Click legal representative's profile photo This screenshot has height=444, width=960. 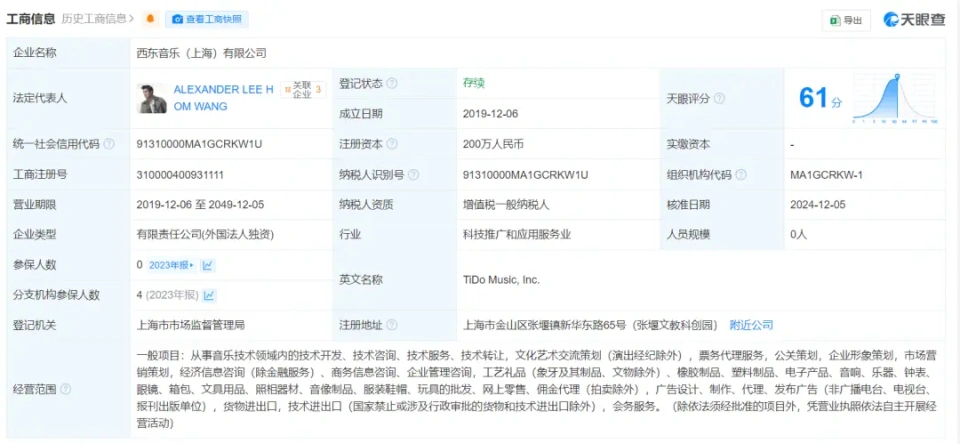click(x=151, y=98)
